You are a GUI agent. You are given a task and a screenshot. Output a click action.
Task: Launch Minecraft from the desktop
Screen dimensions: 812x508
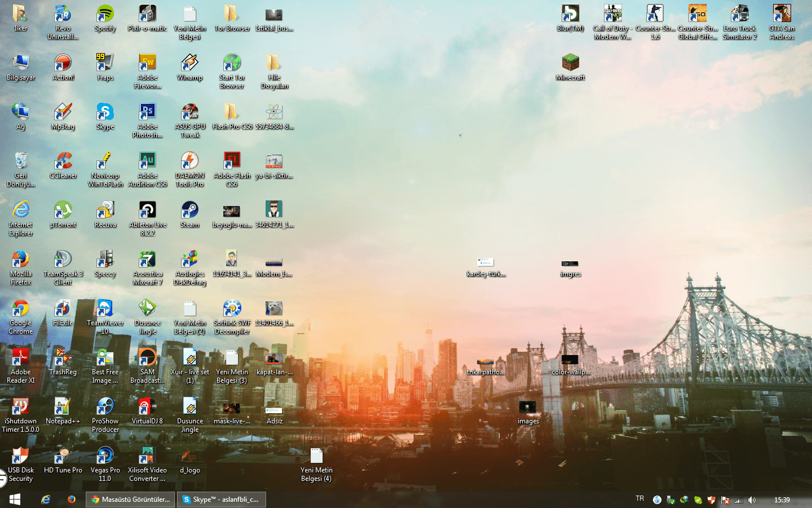[570, 68]
